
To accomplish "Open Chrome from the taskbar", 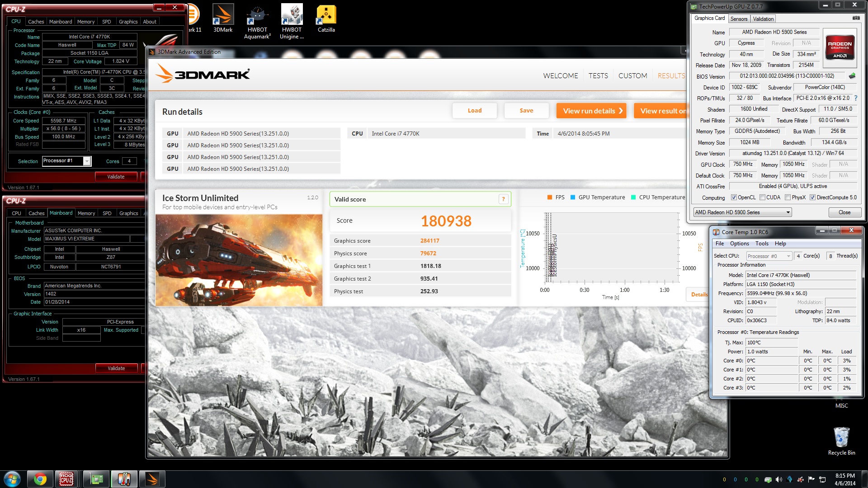I will tap(40, 479).
